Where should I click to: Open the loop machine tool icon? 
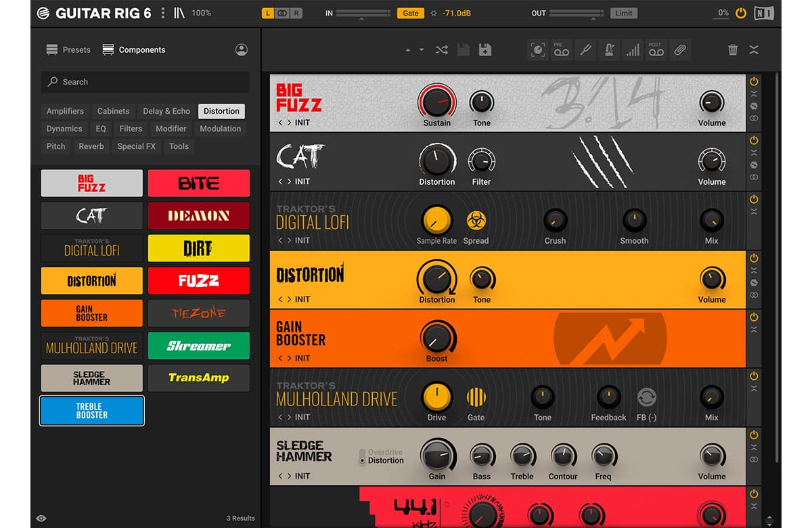coord(538,50)
